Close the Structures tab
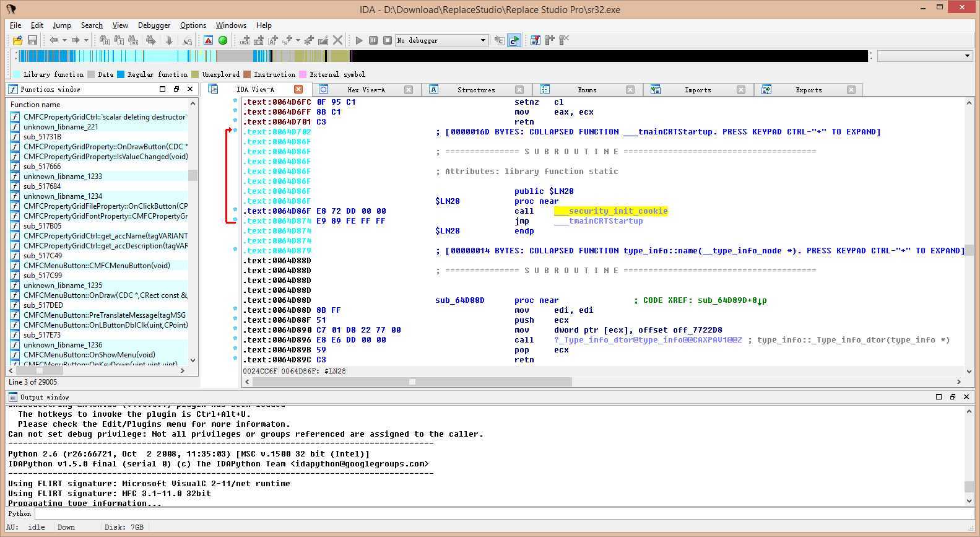The image size is (980, 537). click(519, 90)
